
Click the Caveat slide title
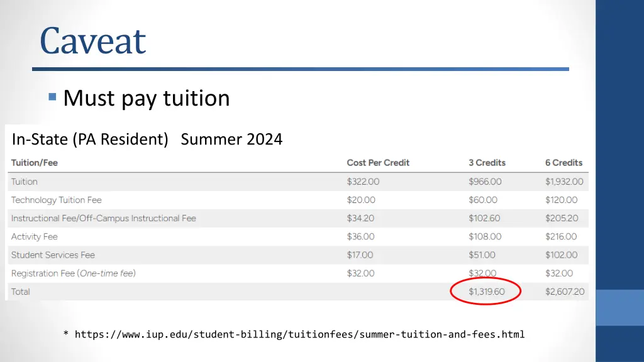(x=93, y=41)
